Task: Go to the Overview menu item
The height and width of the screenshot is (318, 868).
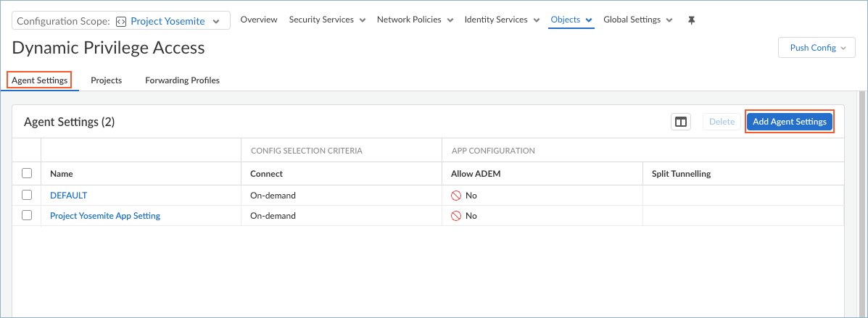Action: point(259,20)
